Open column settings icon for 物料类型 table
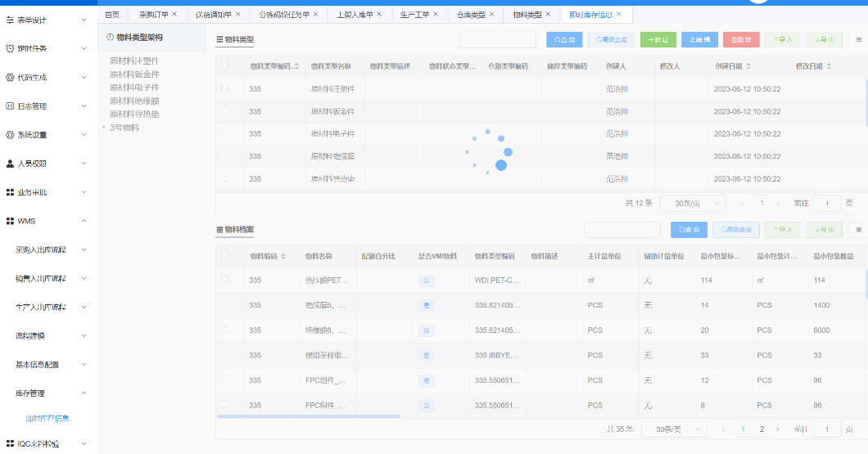 click(859, 40)
